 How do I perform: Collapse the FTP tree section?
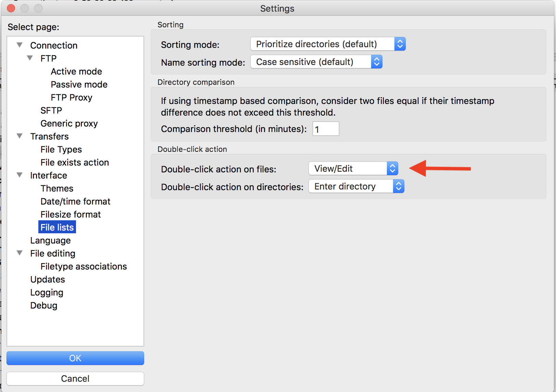(x=30, y=58)
